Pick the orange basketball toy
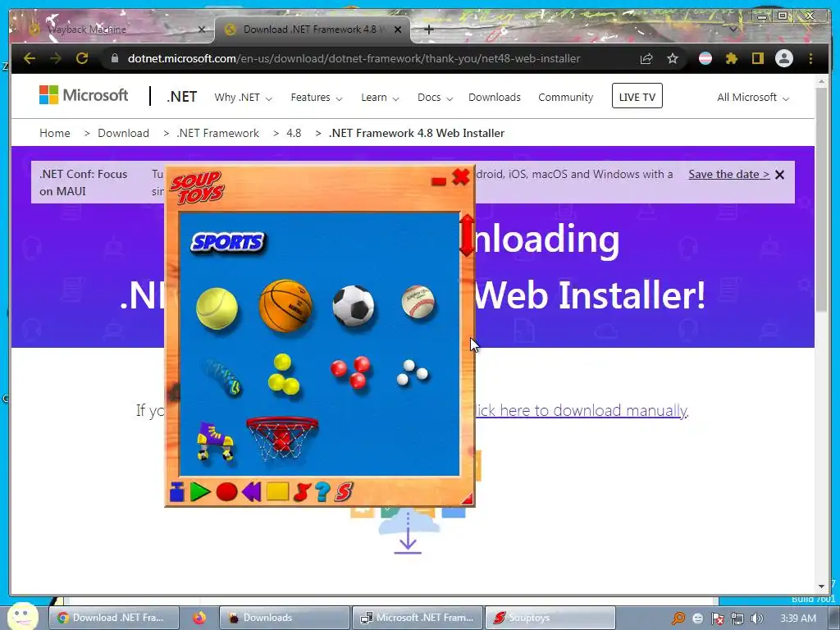This screenshot has height=630, width=840. [x=285, y=305]
